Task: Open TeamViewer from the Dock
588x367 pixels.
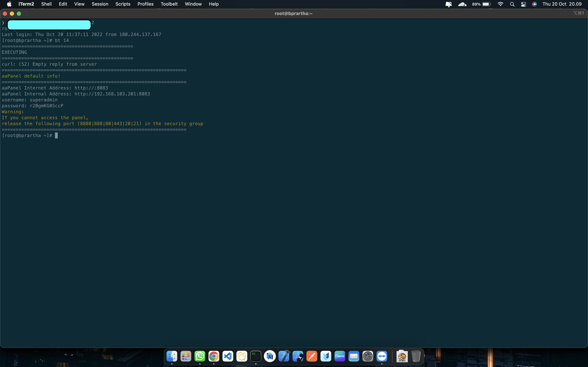Action: pos(382,356)
